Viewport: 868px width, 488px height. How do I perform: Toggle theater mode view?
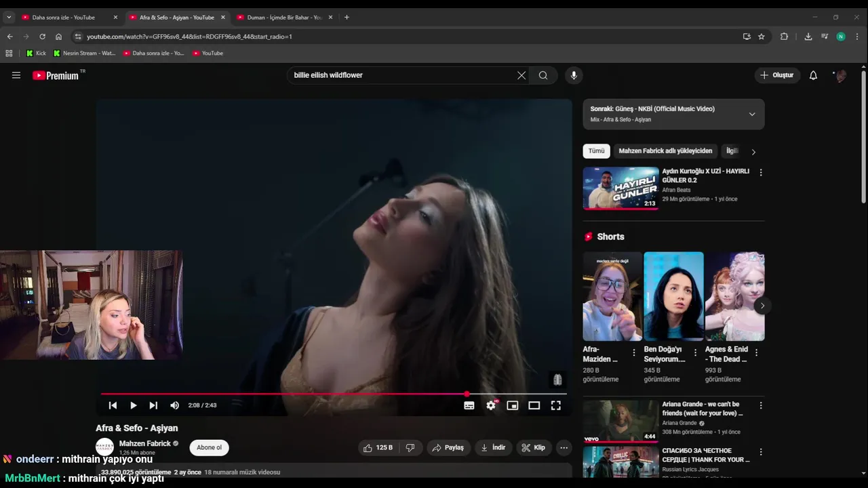[534, 405]
